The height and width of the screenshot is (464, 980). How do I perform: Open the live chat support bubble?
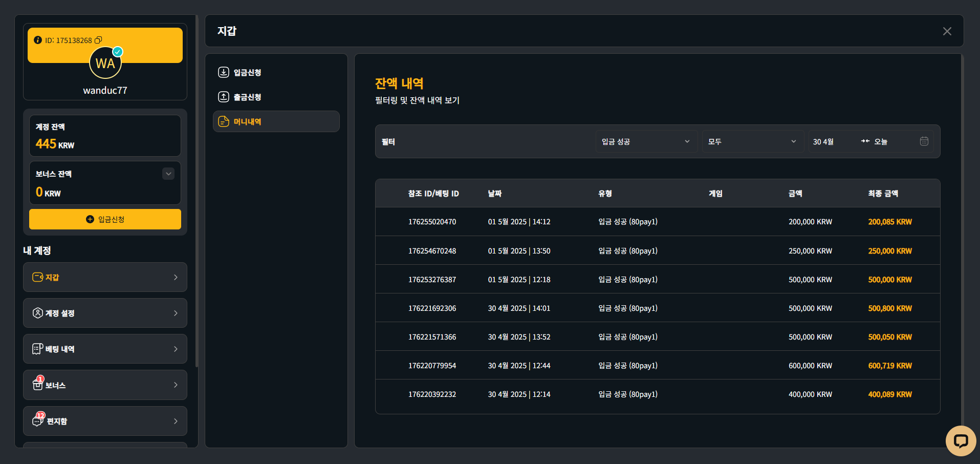point(961,441)
